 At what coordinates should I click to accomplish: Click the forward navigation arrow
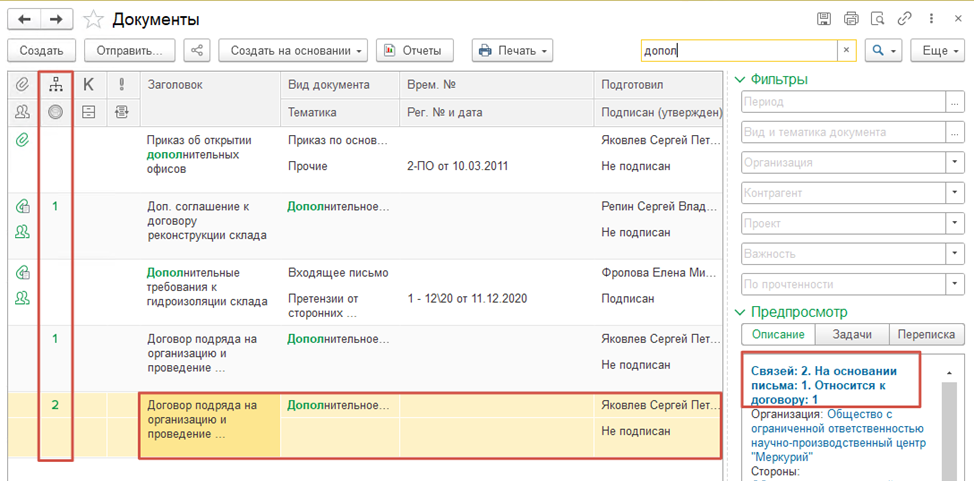57,20
